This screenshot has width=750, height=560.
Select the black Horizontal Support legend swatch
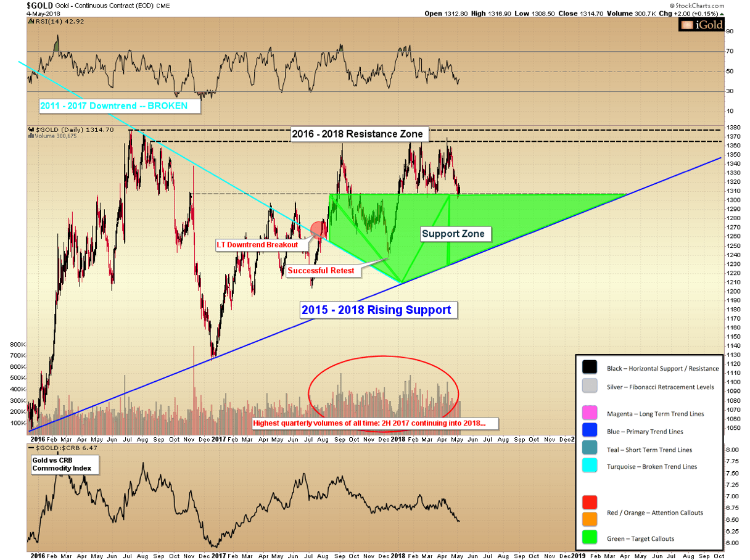click(x=591, y=368)
